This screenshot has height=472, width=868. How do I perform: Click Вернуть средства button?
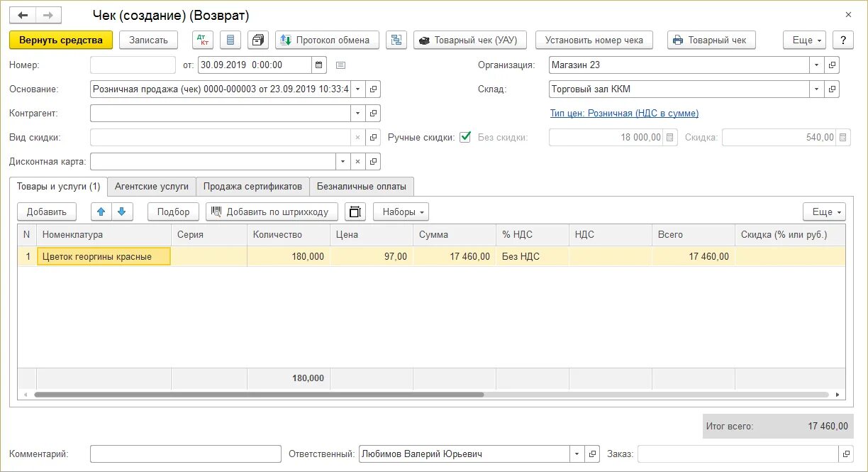click(x=61, y=40)
